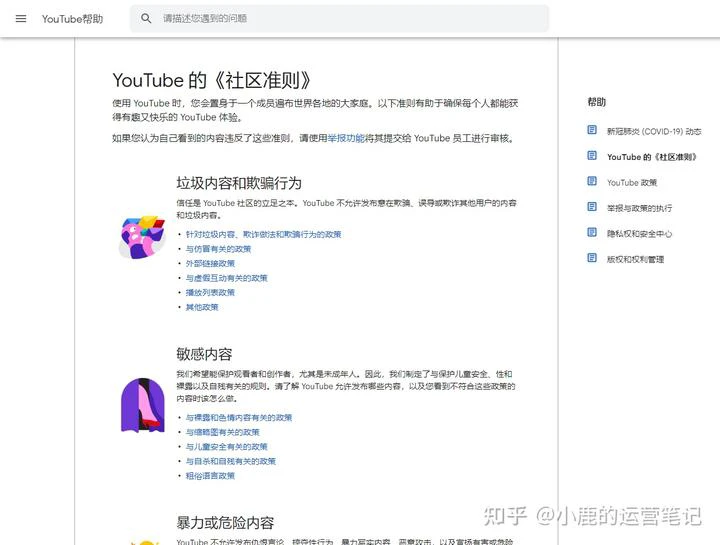Image resolution: width=720 pixels, height=545 pixels.
Task: Select YouTube 的《社区准则》 sidebar item
Action: [652, 157]
